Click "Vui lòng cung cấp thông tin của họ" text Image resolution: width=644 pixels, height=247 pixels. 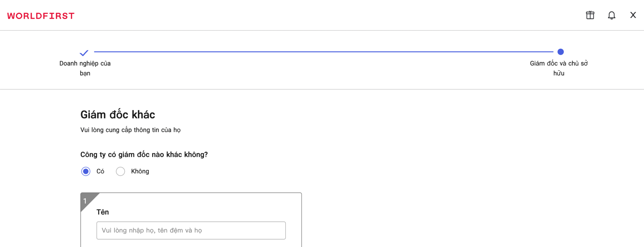click(x=130, y=130)
